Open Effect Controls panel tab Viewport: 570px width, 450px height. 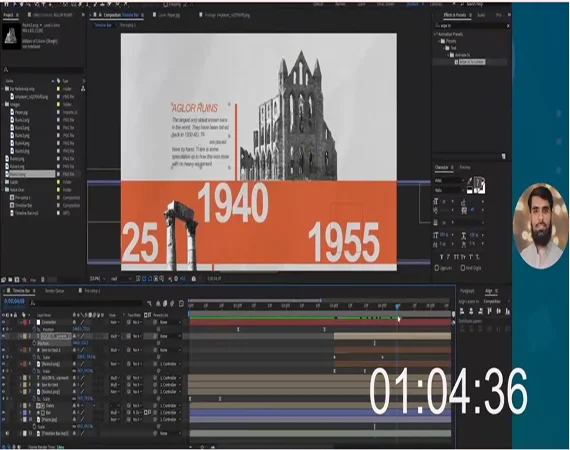[x=53, y=15]
